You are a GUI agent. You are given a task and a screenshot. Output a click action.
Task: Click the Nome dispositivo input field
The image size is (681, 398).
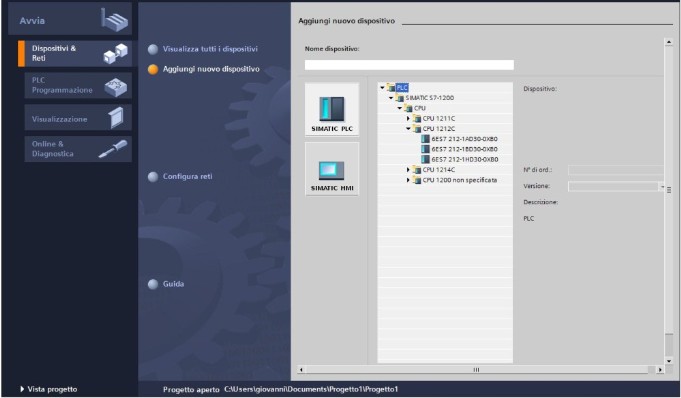click(409, 65)
